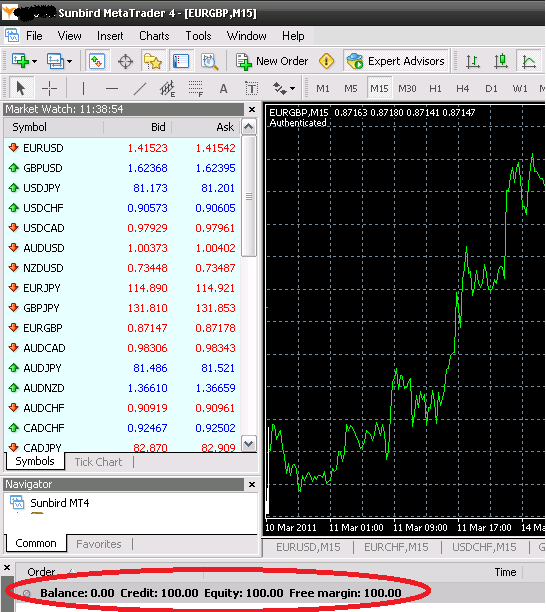Toggle the Market Watch window icon
This screenshot has width=546, height=612.
[97, 61]
